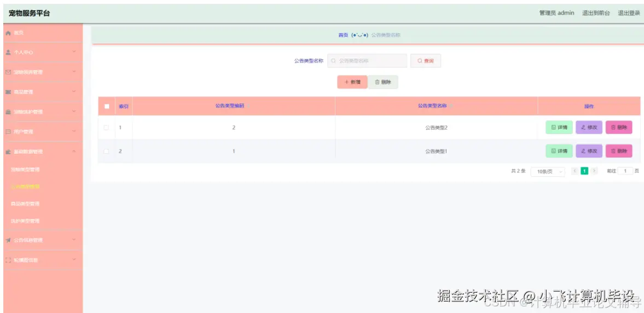
Task: Expand 宠物洗护管理 using its chevron
Action: (x=74, y=111)
